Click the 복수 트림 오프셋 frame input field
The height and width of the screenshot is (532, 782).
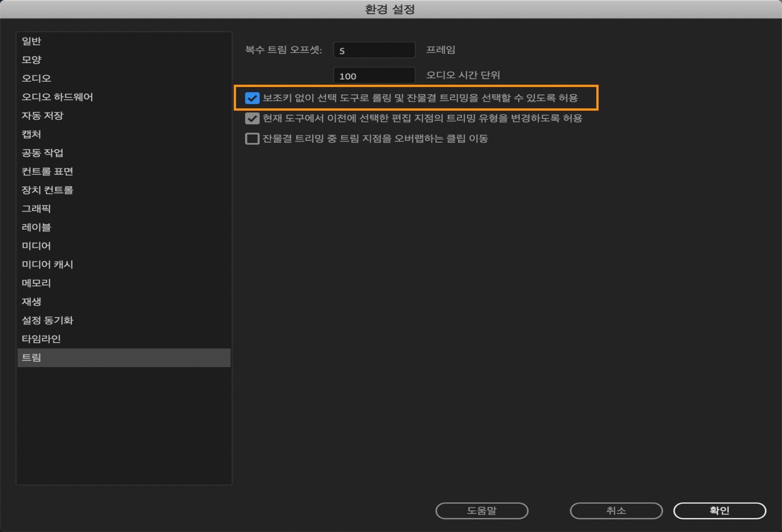coord(374,50)
